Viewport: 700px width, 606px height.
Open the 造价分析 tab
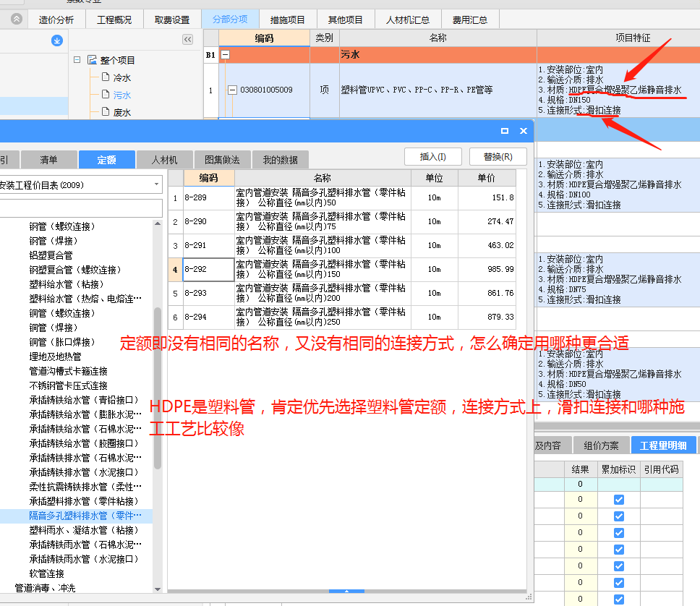pyautogui.click(x=56, y=20)
